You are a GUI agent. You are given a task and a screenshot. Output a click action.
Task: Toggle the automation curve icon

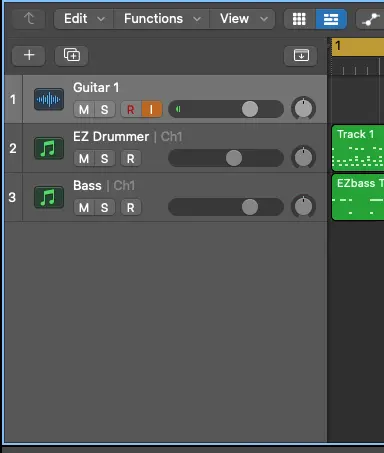click(x=371, y=19)
